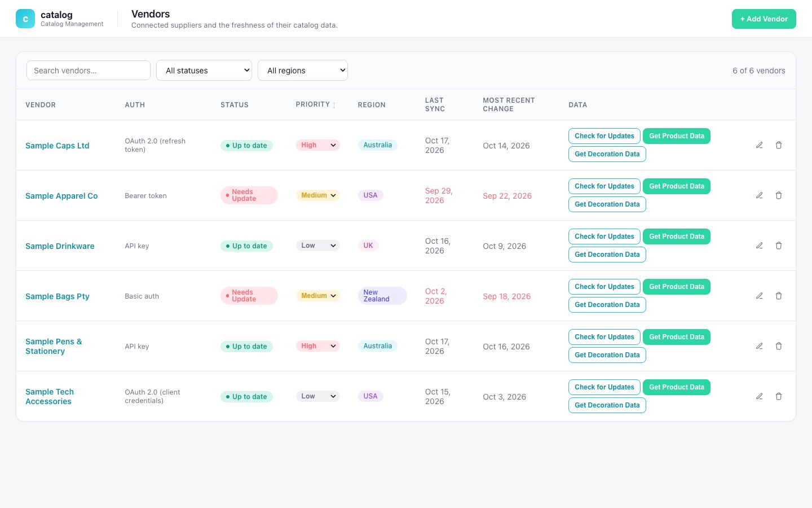Change priority for Sample Caps Ltd
The width and height of the screenshot is (812, 508).
coord(318,145)
